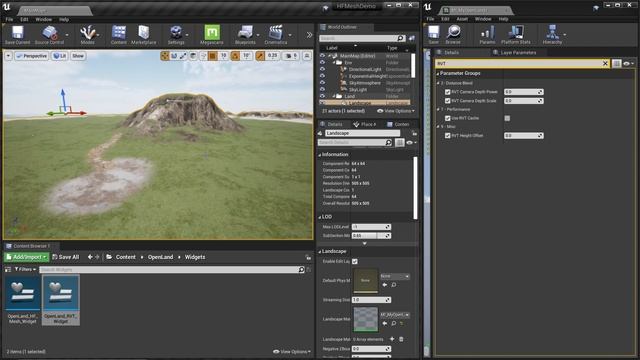Open the Megascans plugin button
This screenshot has height=360, width=640.
[x=211, y=35]
